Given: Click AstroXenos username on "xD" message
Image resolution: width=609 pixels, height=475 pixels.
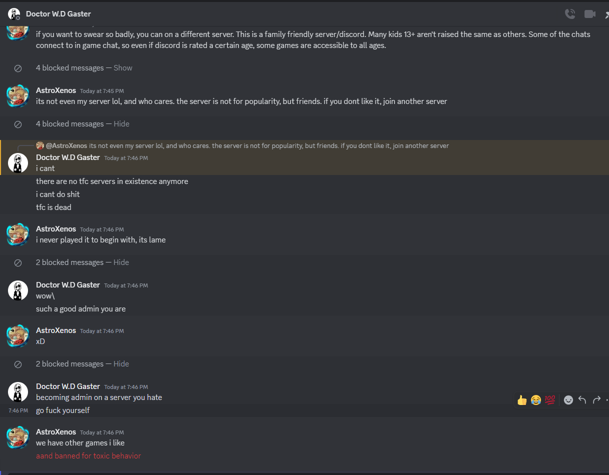Looking at the screenshot, I should pos(56,330).
